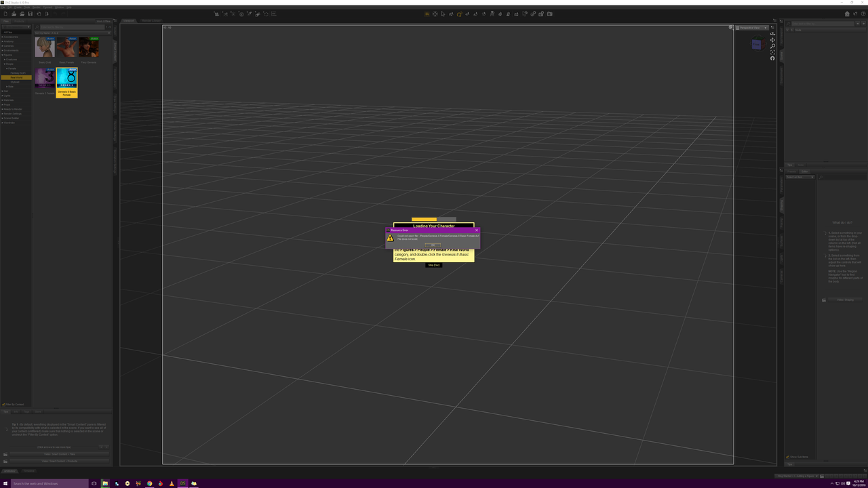Click the yellow warning triangle icon
This screenshot has height=488, width=868.
pos(390,238)
